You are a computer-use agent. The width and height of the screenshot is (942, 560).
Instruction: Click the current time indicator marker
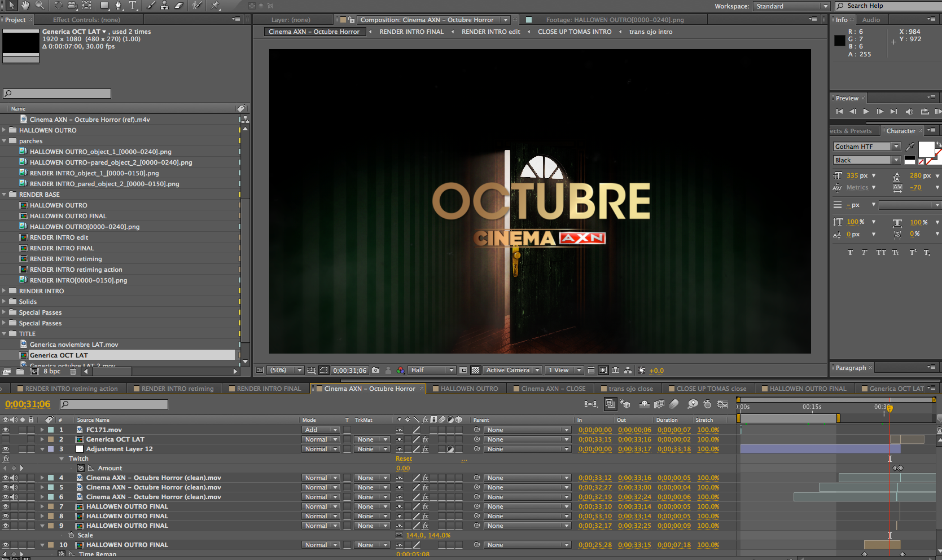click(890, 408)
